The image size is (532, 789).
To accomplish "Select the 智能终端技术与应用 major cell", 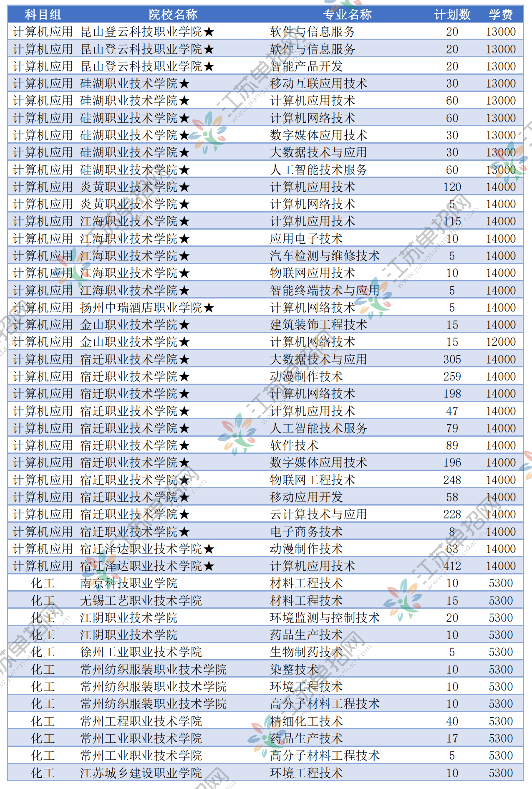I will [x=325, y=291].
